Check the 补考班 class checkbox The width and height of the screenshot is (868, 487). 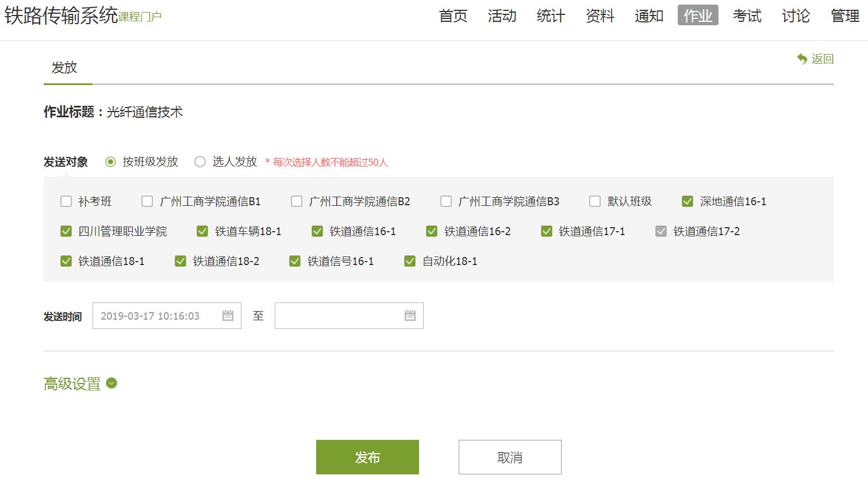tap(66, 201)
